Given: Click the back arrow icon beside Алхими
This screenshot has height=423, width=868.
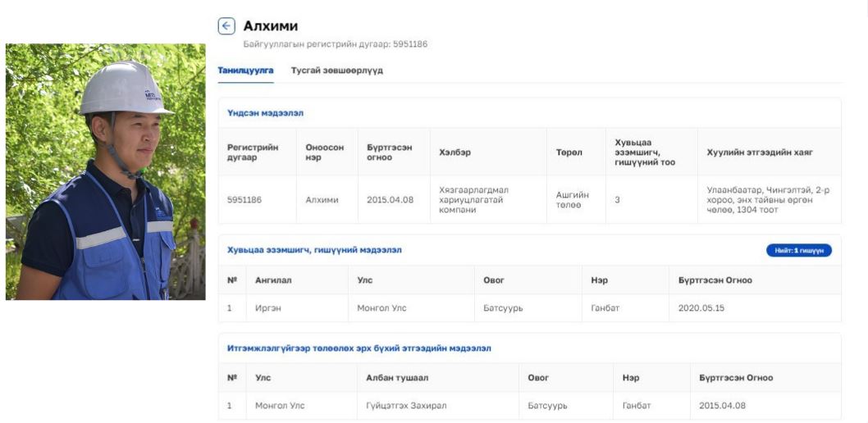Looking at the screenshot, I should click(x=226, y=26).
